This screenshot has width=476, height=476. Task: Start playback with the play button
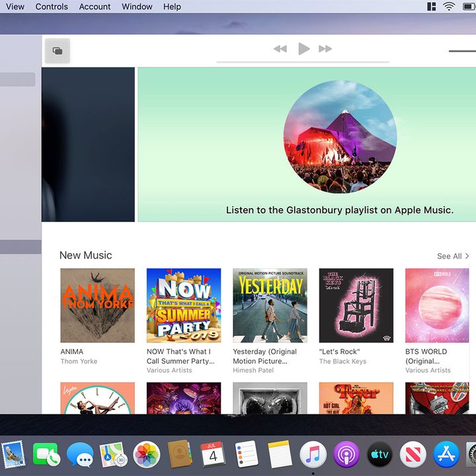[x=303, y=48]
